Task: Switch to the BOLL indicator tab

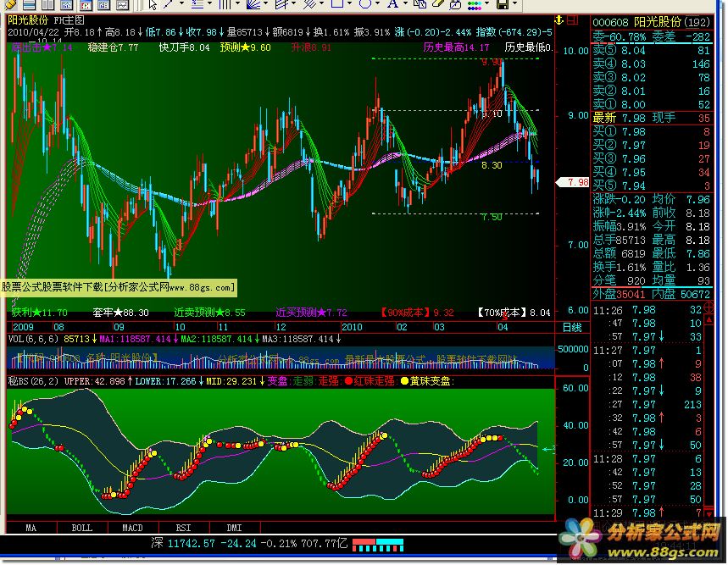Action: coord(81,527)
